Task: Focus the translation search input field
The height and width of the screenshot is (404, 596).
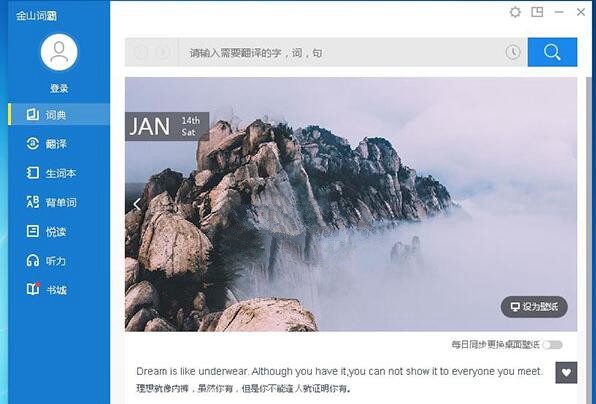Action: [x=341, y=52]
